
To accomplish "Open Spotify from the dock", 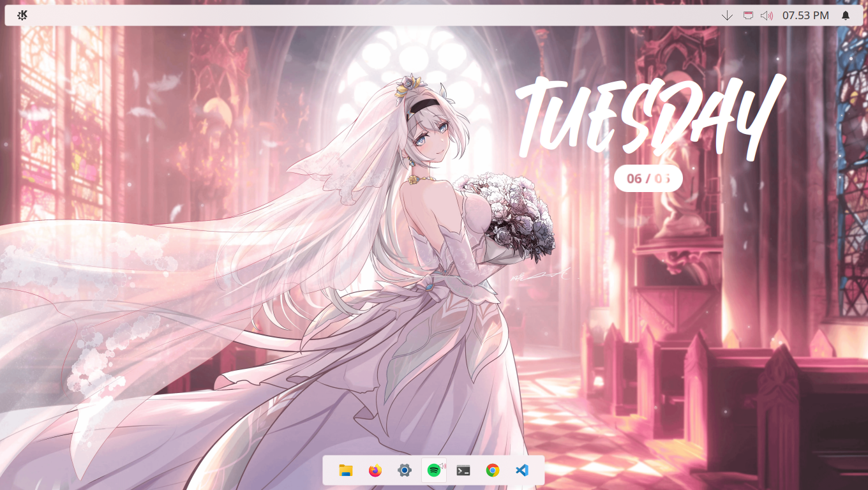I will [434, 471].
